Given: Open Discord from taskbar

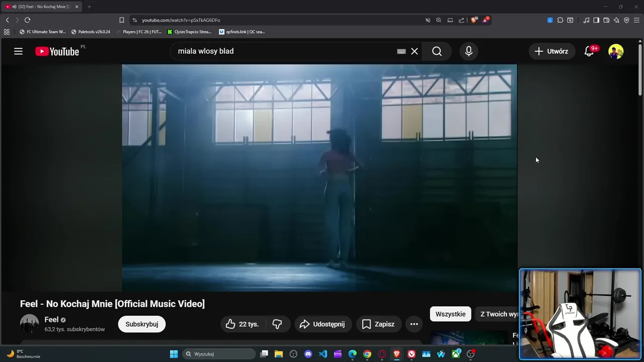Looking at the screenshot, I should [x=308, y=354].
